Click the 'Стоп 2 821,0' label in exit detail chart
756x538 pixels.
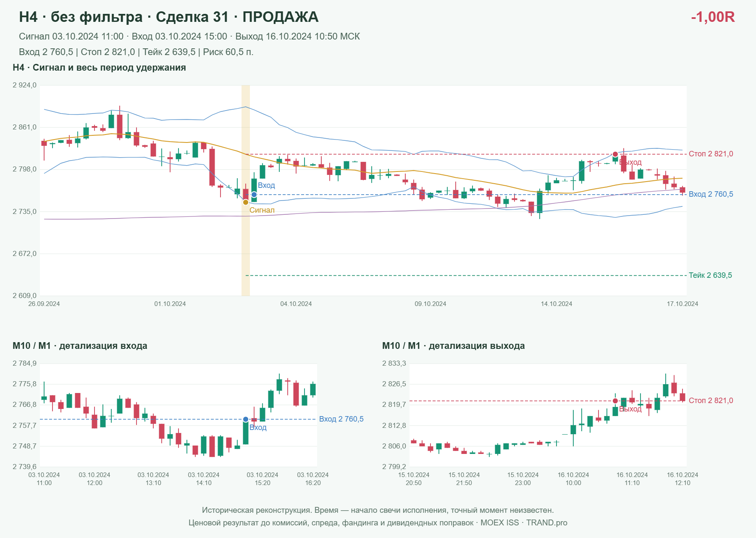click(711, 401)
